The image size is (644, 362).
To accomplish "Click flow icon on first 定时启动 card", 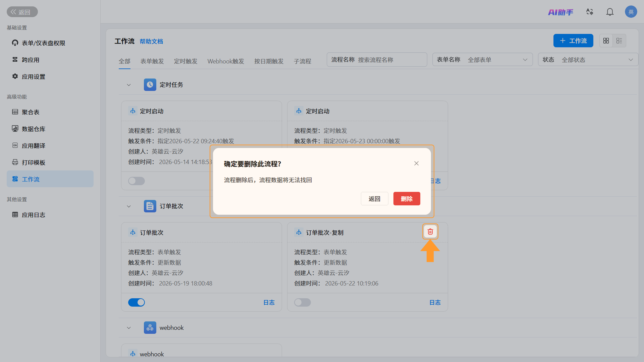I will pos(133,111).
